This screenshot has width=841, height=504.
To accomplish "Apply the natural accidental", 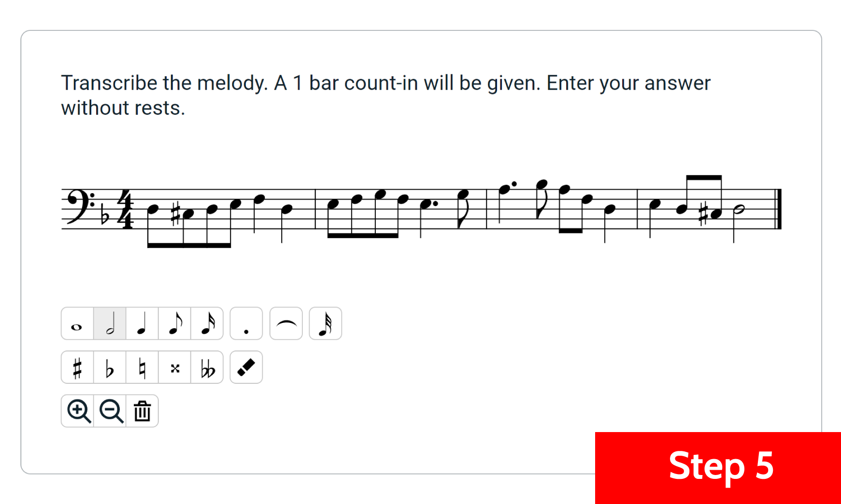I will pos(142,367).
